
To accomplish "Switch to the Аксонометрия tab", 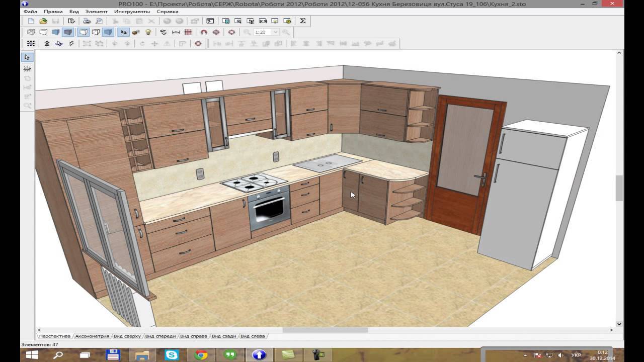I will (92, 336).
